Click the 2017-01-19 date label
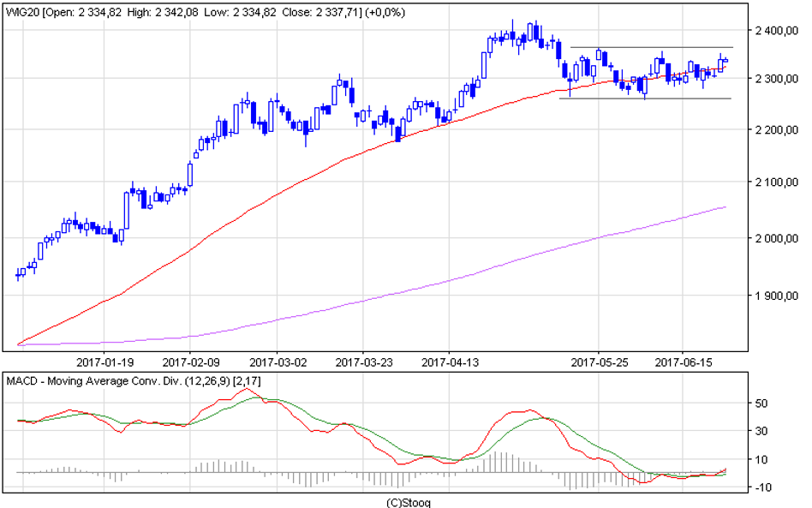 point(104,362)
